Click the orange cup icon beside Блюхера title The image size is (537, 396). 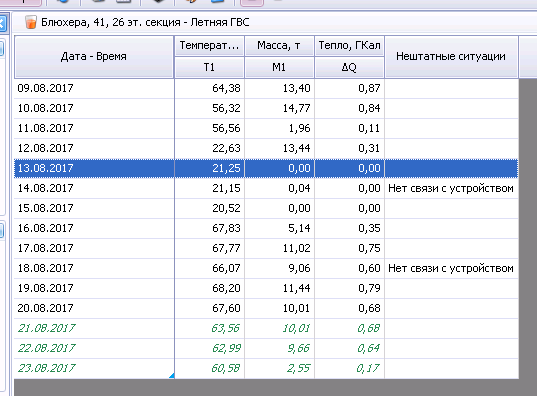tap(30, 22)
